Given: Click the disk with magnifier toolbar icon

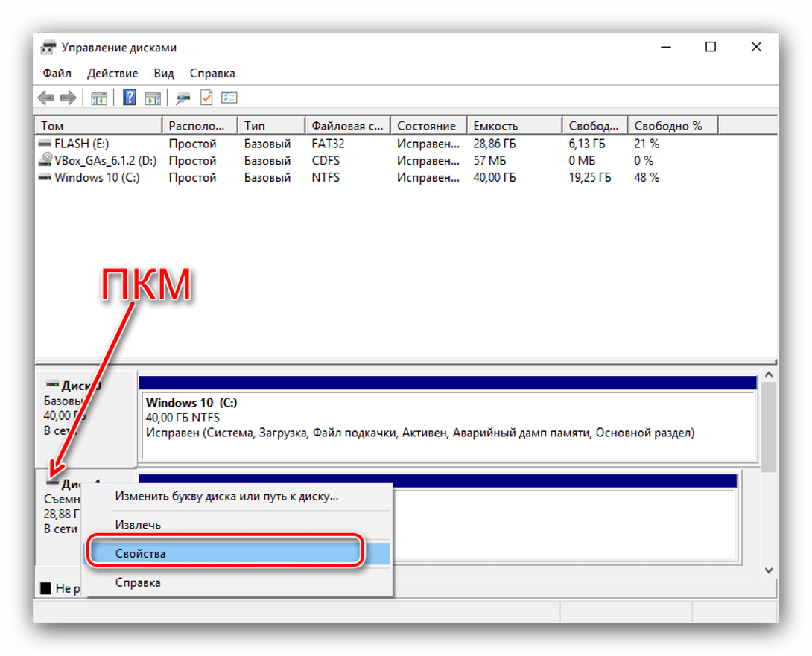Looking at the screenshot, I should pyautogui.click(x=183, y=98).
